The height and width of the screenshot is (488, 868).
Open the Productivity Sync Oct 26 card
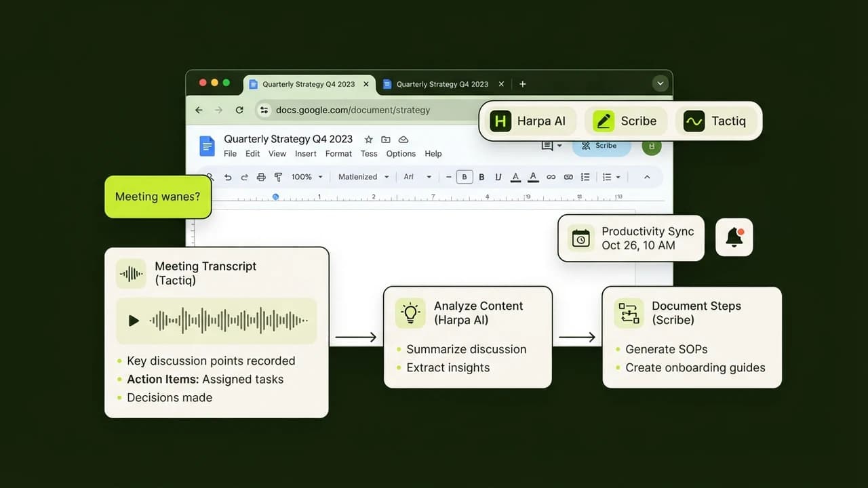631,238
